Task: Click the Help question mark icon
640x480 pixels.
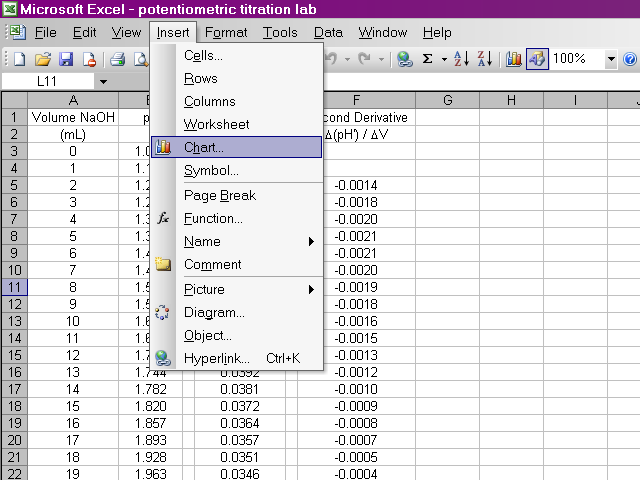Action: pyautogui.click(x=630, y=59)
